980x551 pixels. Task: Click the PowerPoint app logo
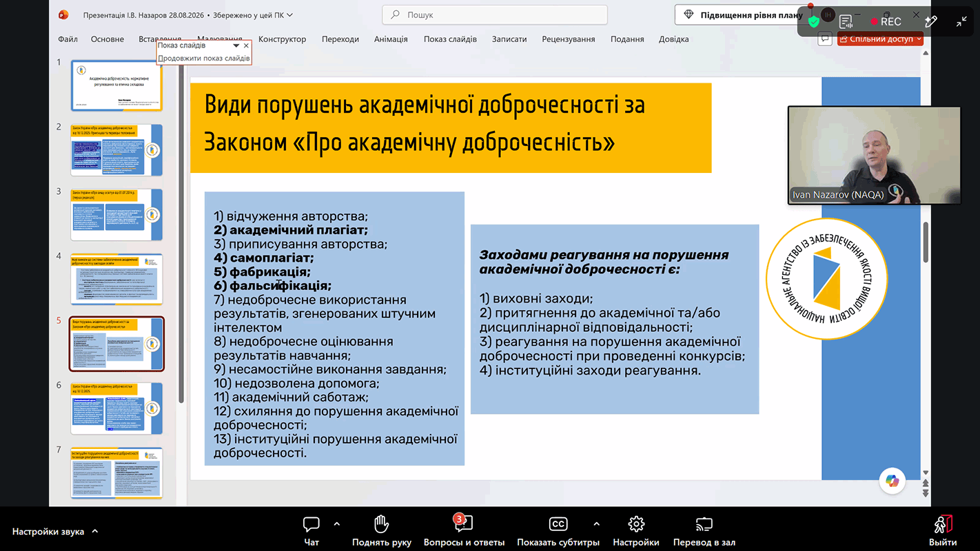coord(64,14)
